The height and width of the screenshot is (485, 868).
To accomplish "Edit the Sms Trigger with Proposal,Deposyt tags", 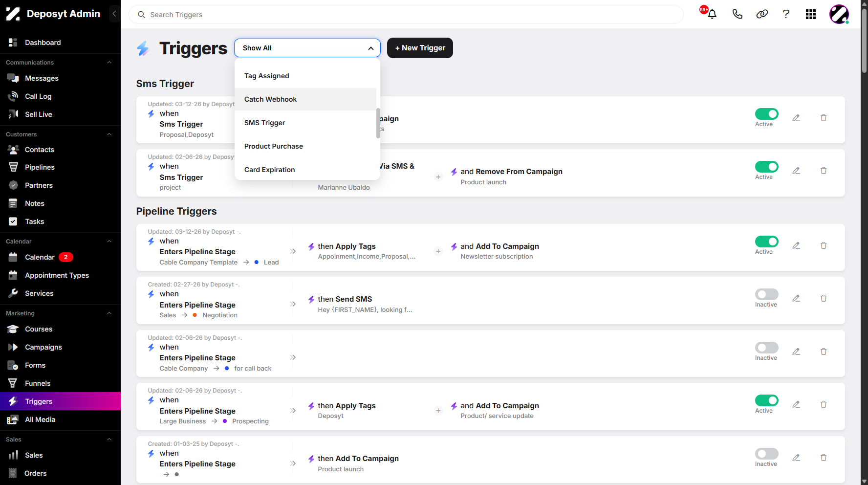I will tap(796, 118).
